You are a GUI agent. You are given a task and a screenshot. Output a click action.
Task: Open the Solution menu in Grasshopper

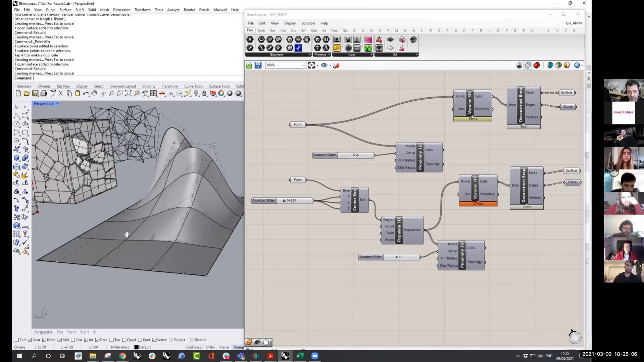[x=308, y=23]
